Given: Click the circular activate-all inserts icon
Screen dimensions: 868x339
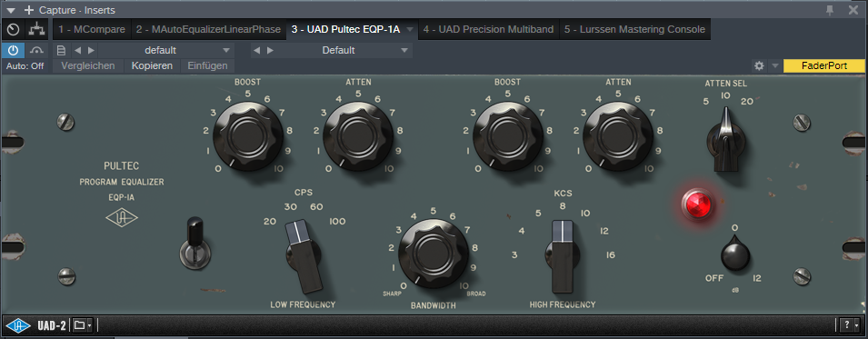Looking at the screenshot, I should (x=14, y=29).
